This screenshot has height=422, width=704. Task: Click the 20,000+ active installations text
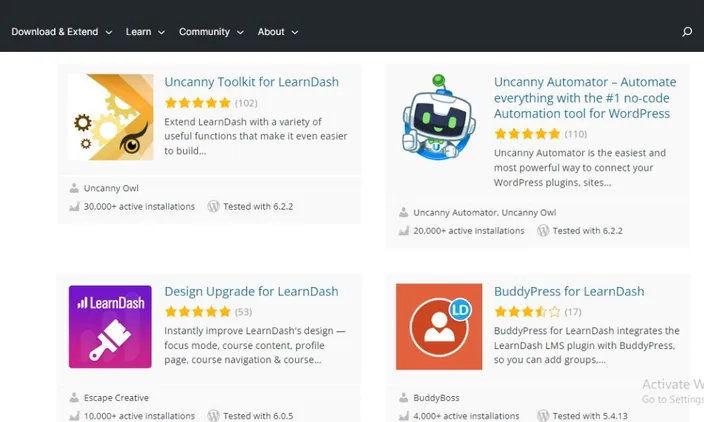coord(469,231)
